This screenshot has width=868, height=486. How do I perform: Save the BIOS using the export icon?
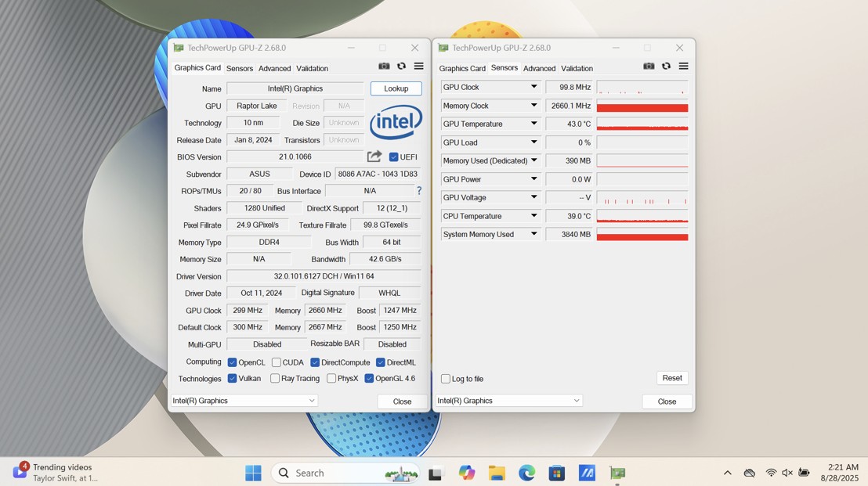click(x=374, y=156)
